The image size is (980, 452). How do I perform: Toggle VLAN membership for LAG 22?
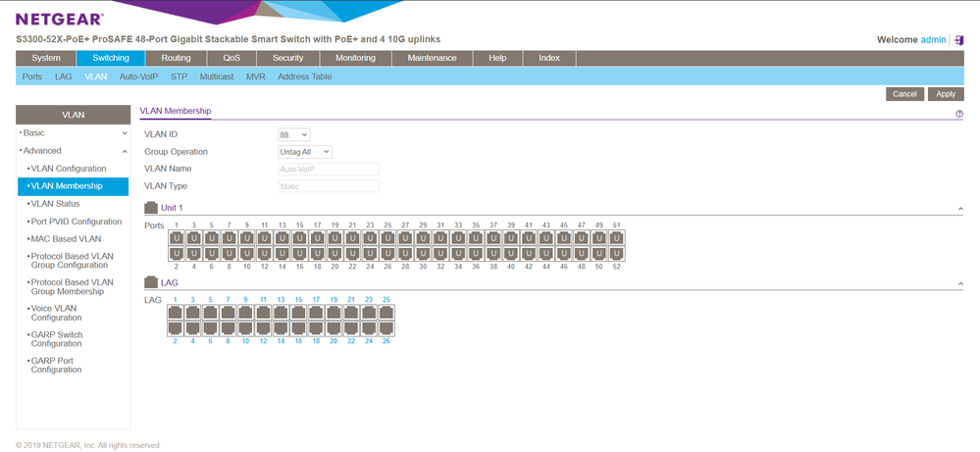pos(352,328)
